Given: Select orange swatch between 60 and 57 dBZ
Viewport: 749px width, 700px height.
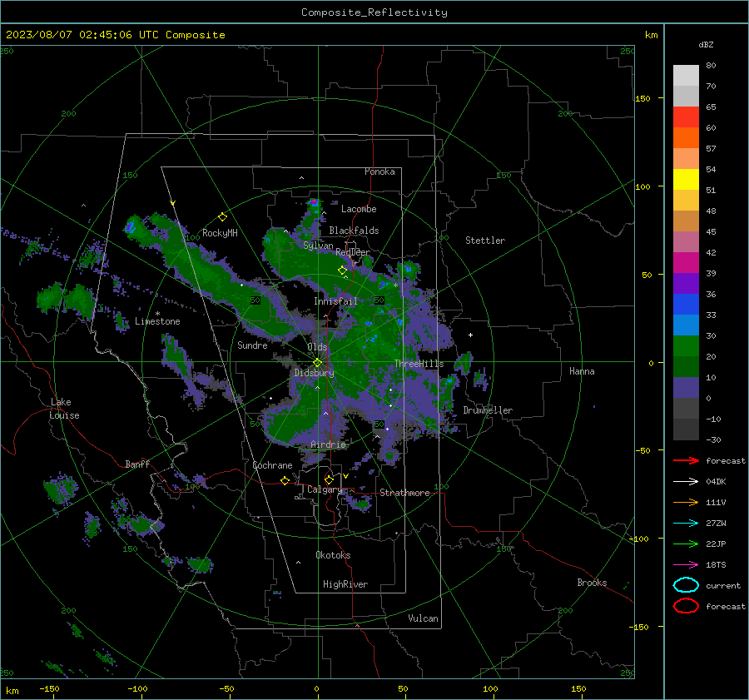Looking at the screenshot, I should (x=686, y=138).
